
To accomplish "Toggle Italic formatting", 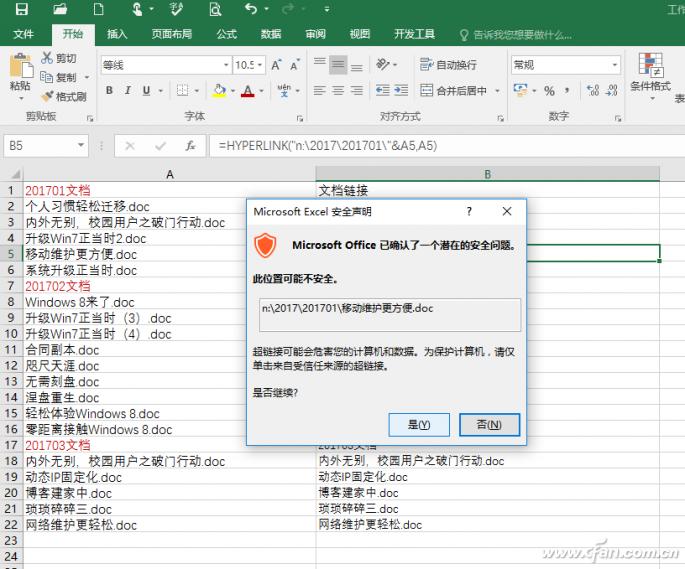I will (x=128, y=90).
